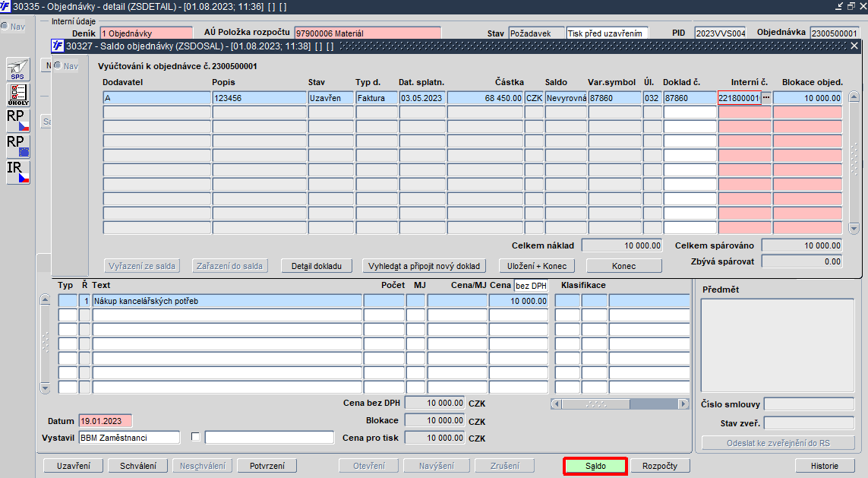Click Cena bez DPH value field
Image resolution: width=868 pixels, height=478 pixels.
click(x=434, y=404)
